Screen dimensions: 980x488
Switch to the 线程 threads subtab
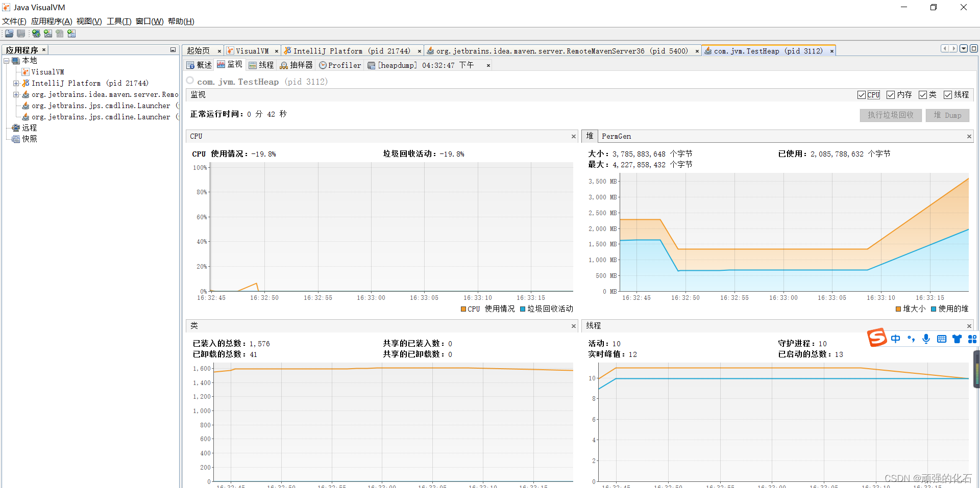coord(261,65)
